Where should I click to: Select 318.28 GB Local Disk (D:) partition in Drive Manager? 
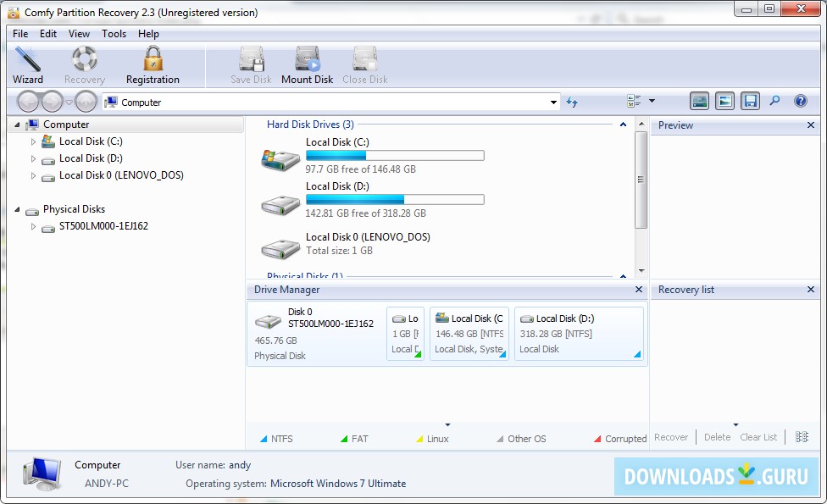click(x=579, y=334)
